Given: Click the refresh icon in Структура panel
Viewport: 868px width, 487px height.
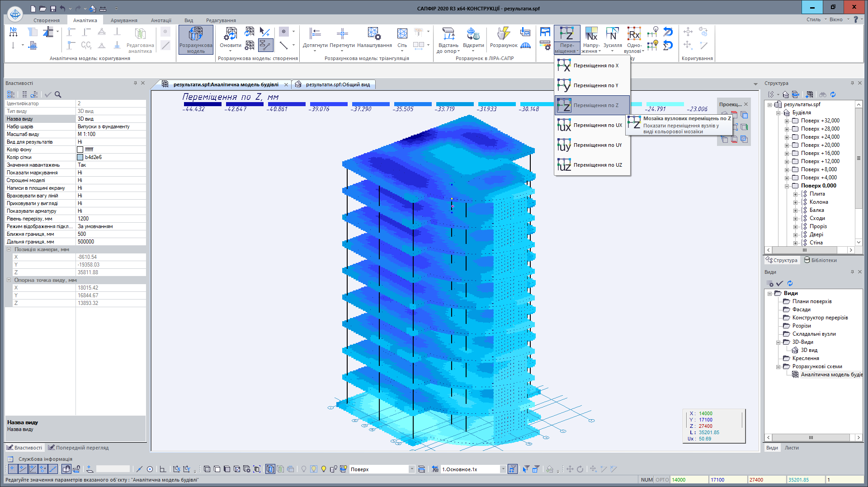Looking at the screenshot, I should tap(833, 94).
